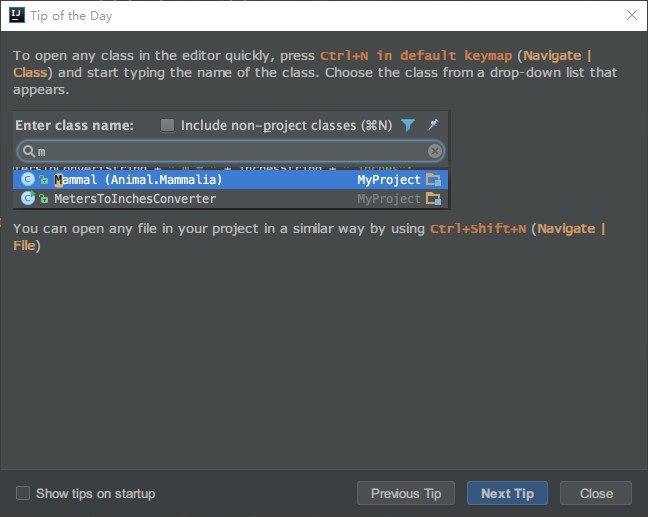
Task: Click inside the class name search field
Action: coord(230,151)
